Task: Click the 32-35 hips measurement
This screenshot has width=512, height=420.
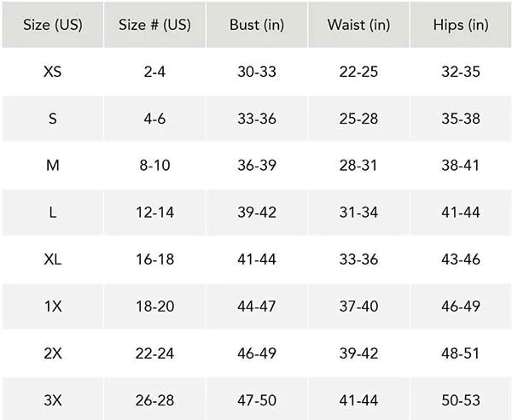Action: [461, 72]
